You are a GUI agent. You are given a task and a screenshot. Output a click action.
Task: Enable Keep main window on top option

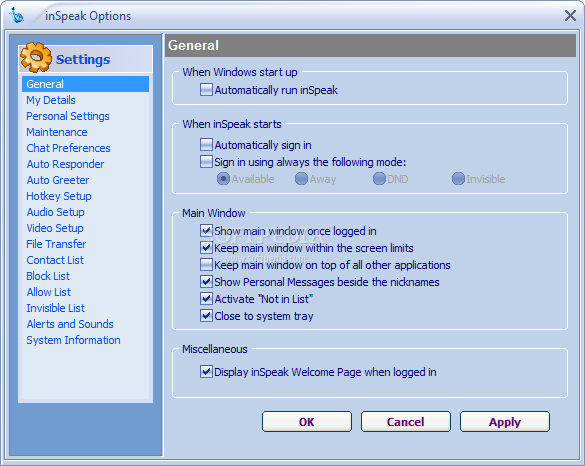pyautogui.click(x=206, y=265)
